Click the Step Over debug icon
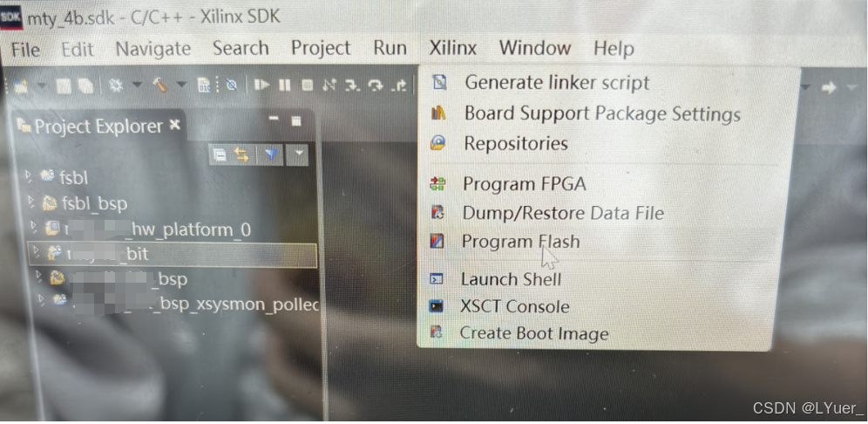Viewport: 868px width, 424px height. 376,85
